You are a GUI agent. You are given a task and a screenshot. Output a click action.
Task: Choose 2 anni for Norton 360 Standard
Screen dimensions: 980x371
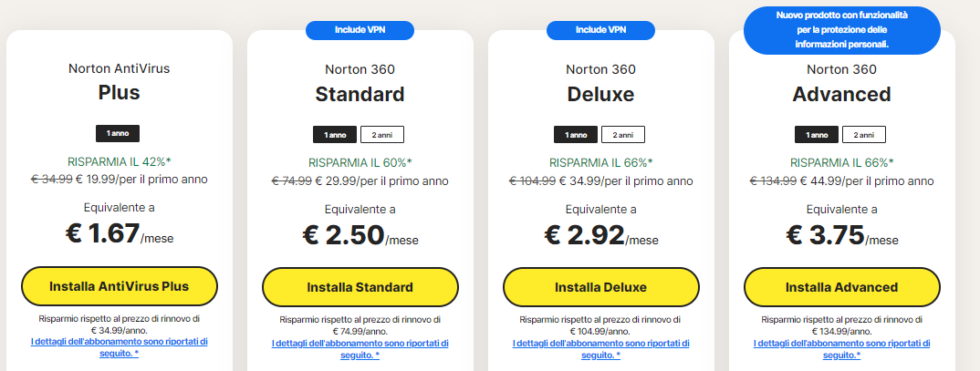382,135
